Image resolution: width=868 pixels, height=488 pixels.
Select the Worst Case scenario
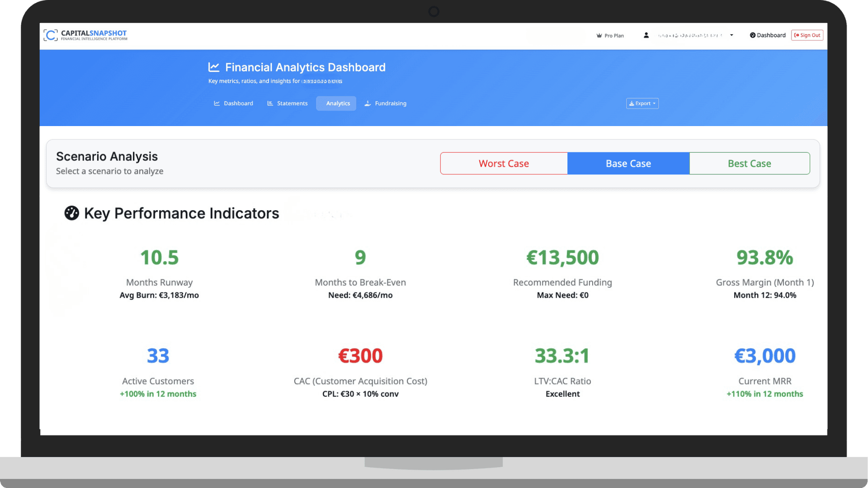point(504,164)
